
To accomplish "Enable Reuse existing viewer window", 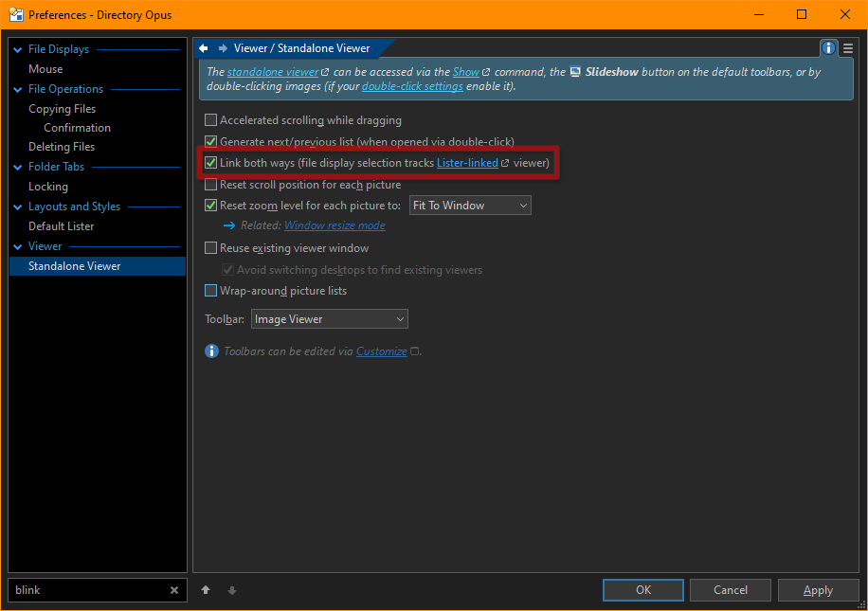I will click(211, 248).
